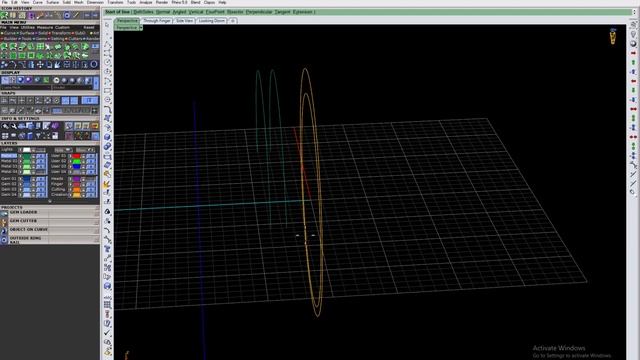640x360 pixels.
Task: Switch to the Looking Down viewport tab
Action: 212,20
